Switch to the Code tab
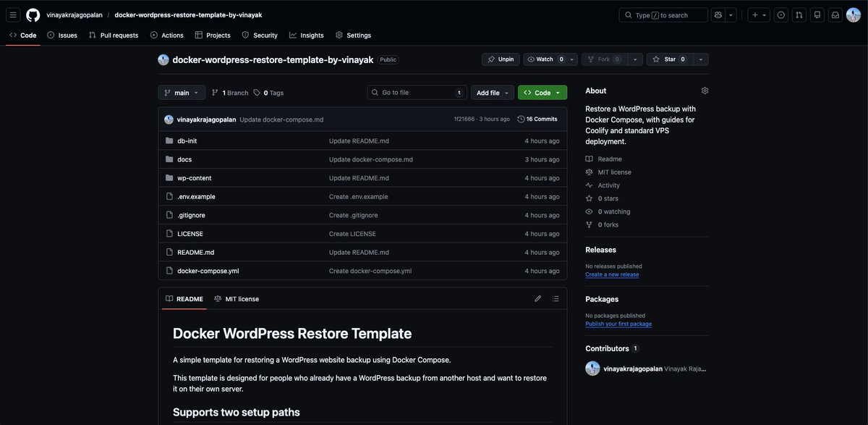The image size is (868, 425). tap(23, 35)
